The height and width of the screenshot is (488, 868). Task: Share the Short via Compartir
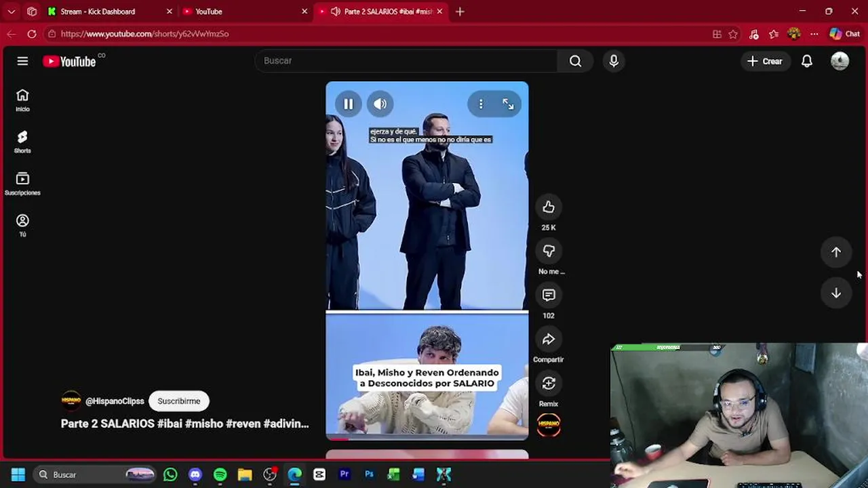[549, 340]
